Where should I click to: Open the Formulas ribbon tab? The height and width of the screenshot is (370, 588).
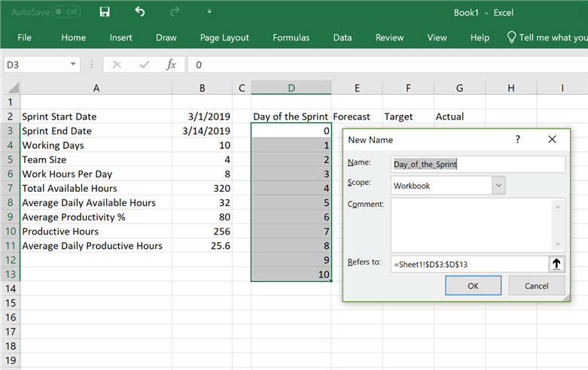coord(291,38)
